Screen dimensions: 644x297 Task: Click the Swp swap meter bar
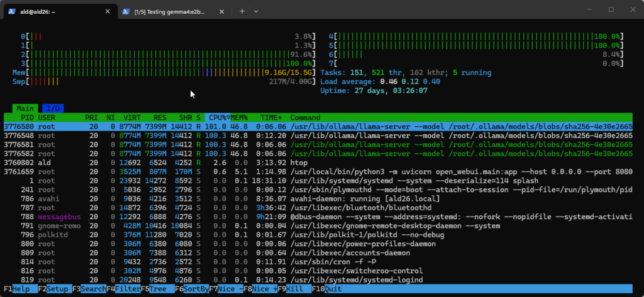point(164,82)
